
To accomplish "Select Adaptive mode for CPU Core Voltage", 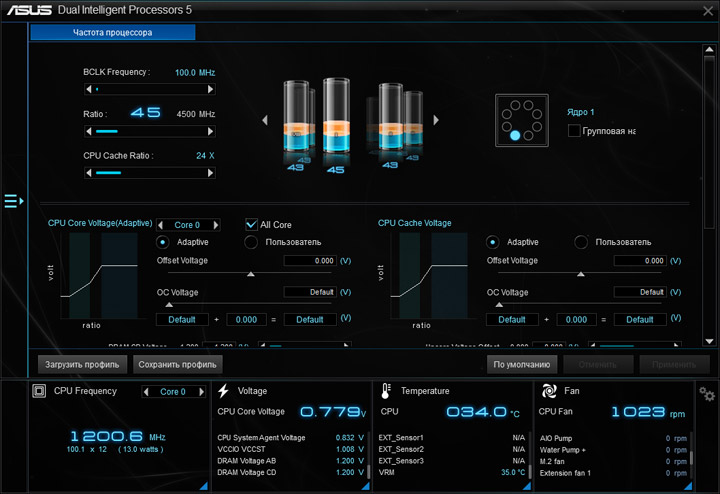I will [x=163, y=242].
